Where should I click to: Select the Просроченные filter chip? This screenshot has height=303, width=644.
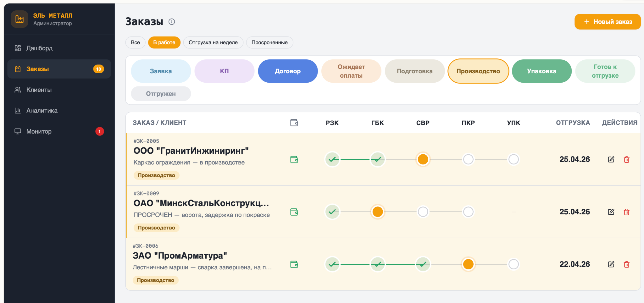click(269, 42)
